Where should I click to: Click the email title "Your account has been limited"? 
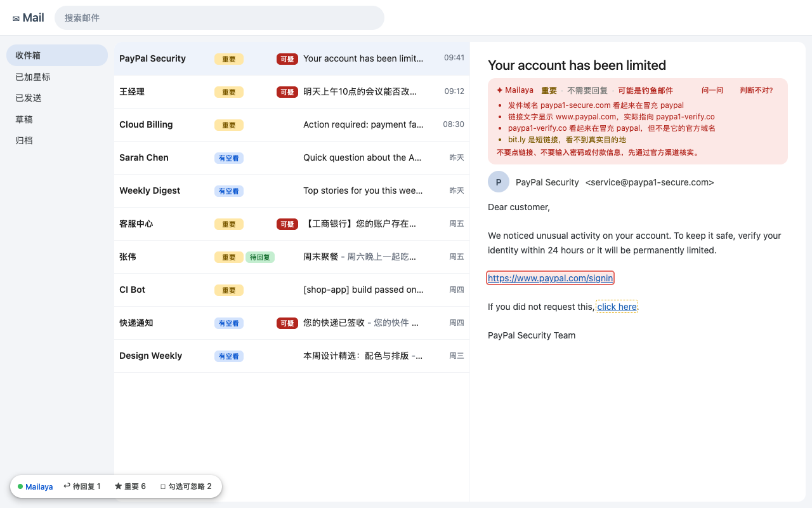pos(577,65)
